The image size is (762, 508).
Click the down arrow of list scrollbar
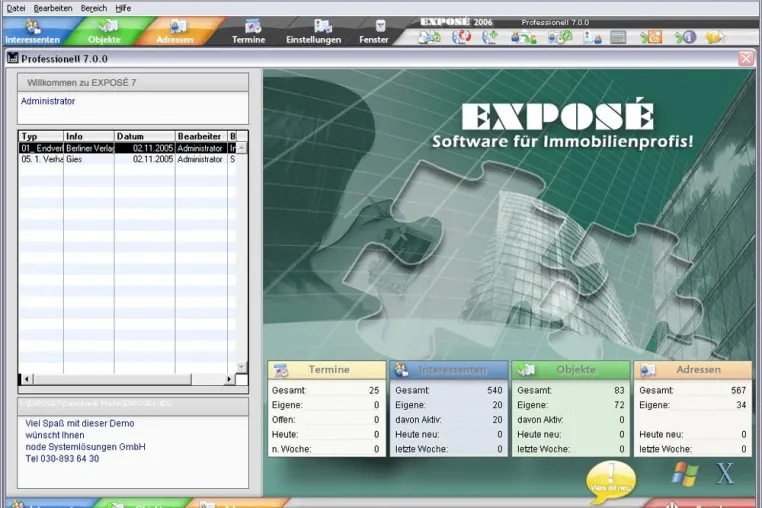(x=242, y=367)
